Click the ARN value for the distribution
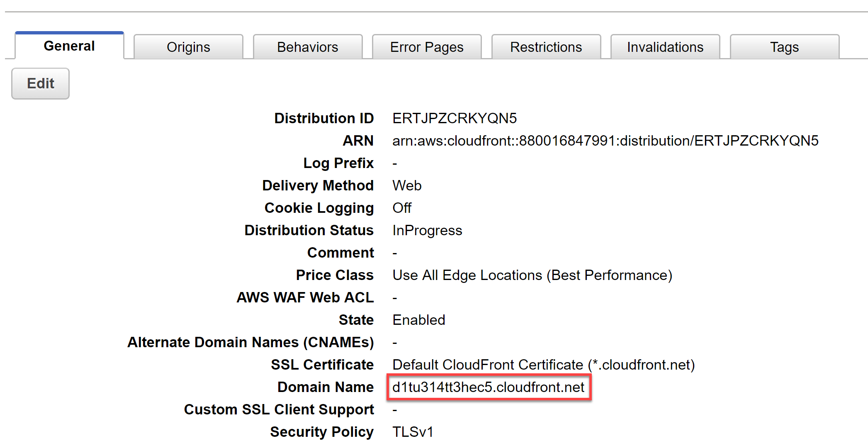This screenshot has height=448, width=868. coord(605,141)
